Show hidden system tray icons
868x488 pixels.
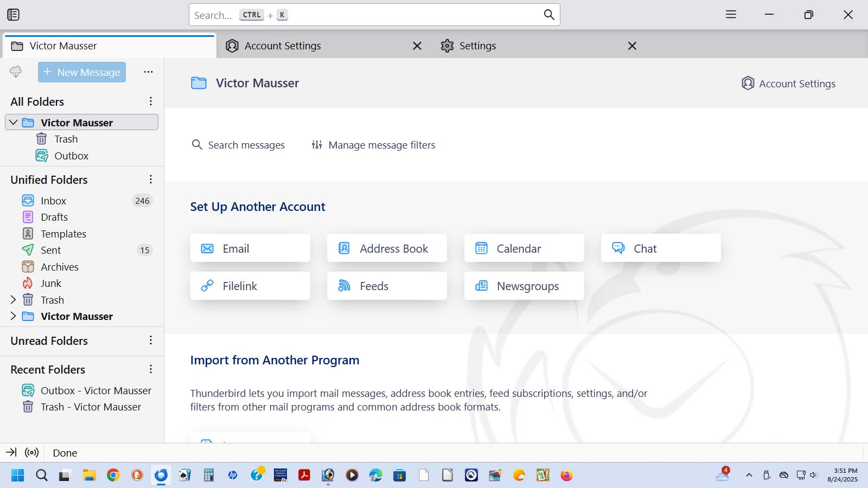click(749, 476)
